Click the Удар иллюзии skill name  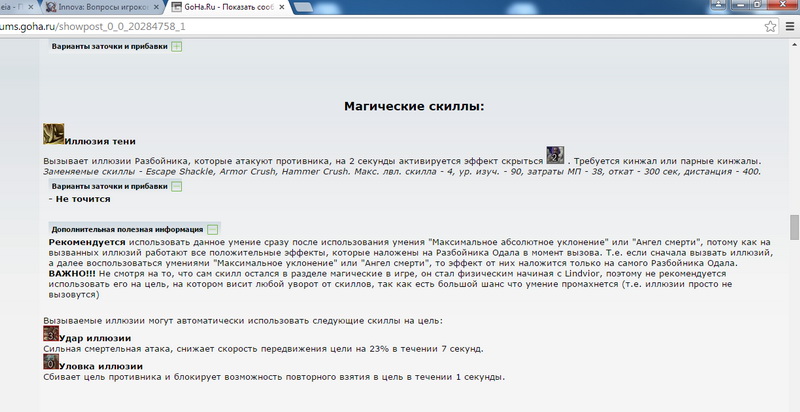click(90, 338)
